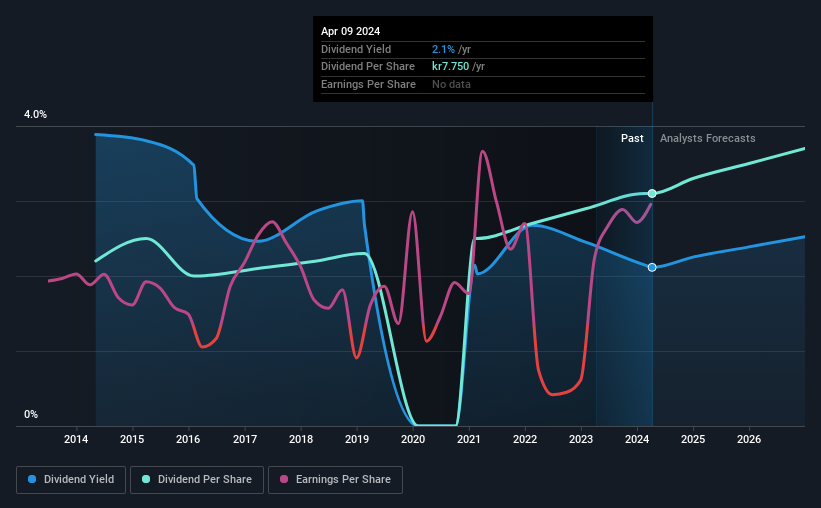
Task: Click the 2020 x-axis label
Action: pos(413,439)
